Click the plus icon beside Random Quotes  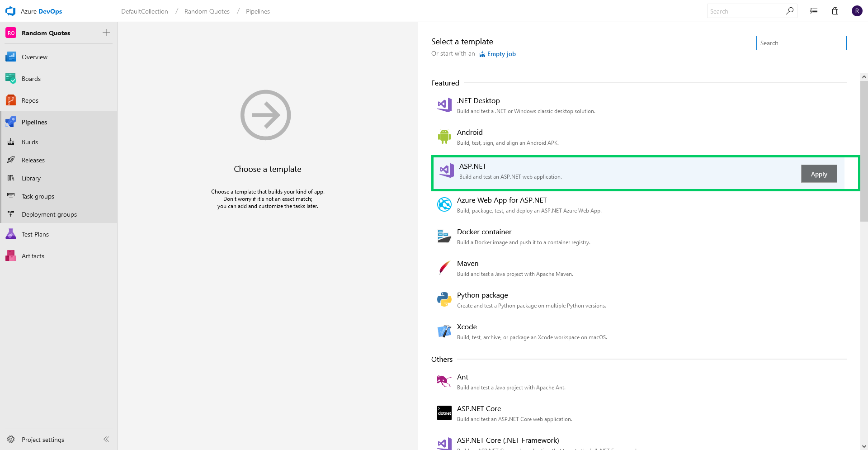[x=106, y=33]
